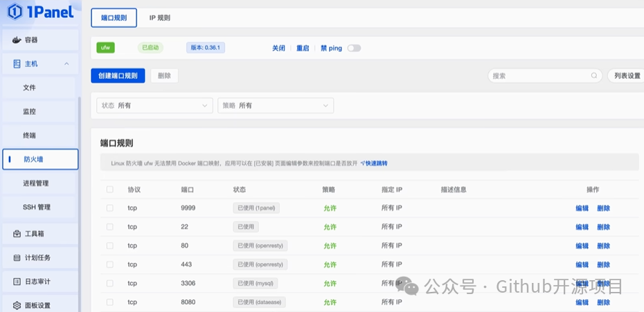
Task: Click the green ufw badge
Action: click(x=105, y=48)
